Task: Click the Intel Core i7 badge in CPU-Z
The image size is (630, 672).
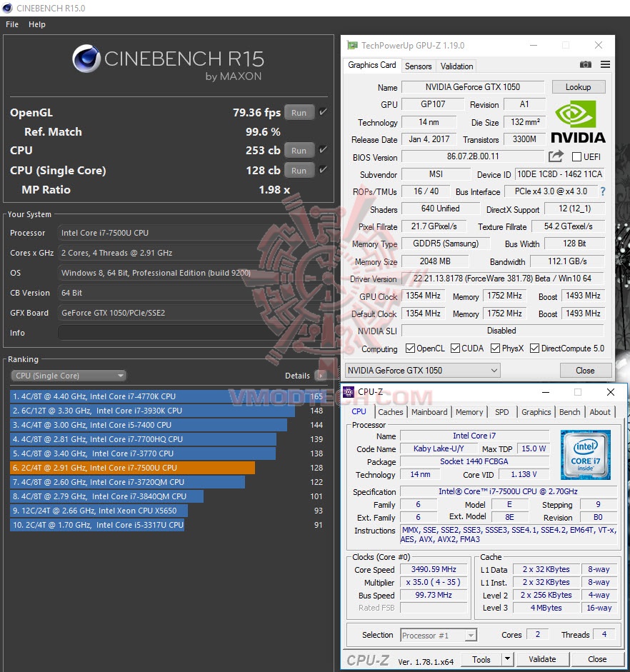Action: click(586, 455)
